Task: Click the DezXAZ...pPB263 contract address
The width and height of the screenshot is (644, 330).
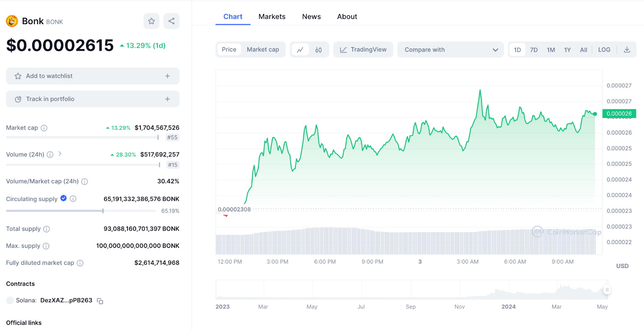Action: point(66,300)
